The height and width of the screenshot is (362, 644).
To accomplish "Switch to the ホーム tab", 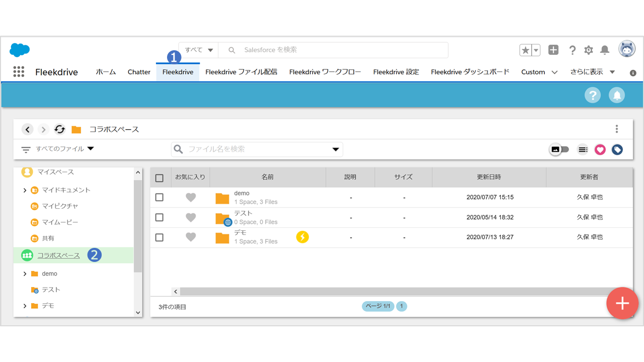I will [106, 72].
